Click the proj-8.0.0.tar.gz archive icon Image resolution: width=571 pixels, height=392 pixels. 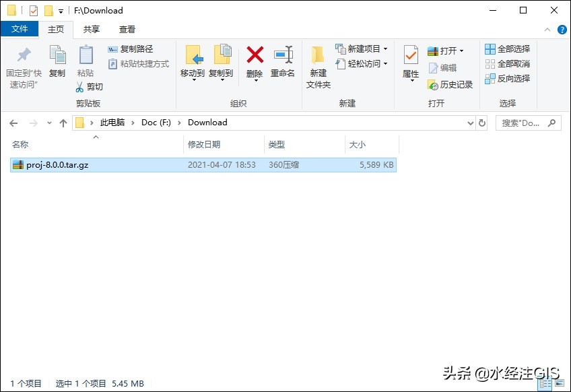(x=18, y=164)
